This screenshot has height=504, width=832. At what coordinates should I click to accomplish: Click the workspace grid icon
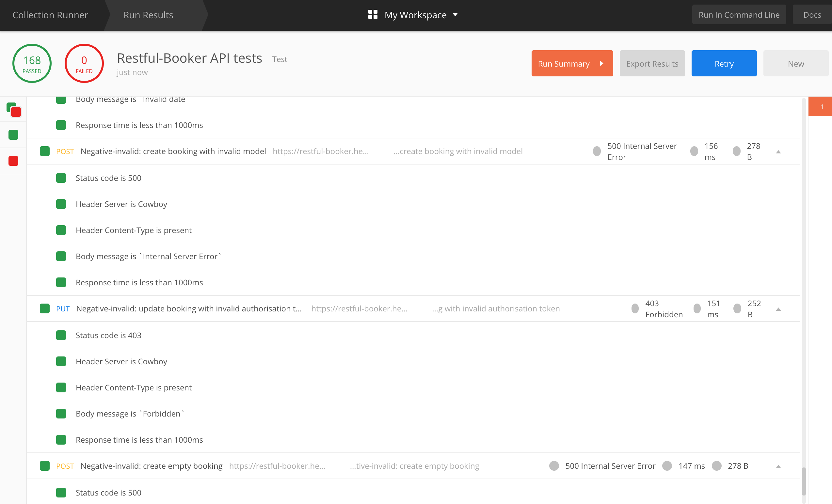[373, 15]
